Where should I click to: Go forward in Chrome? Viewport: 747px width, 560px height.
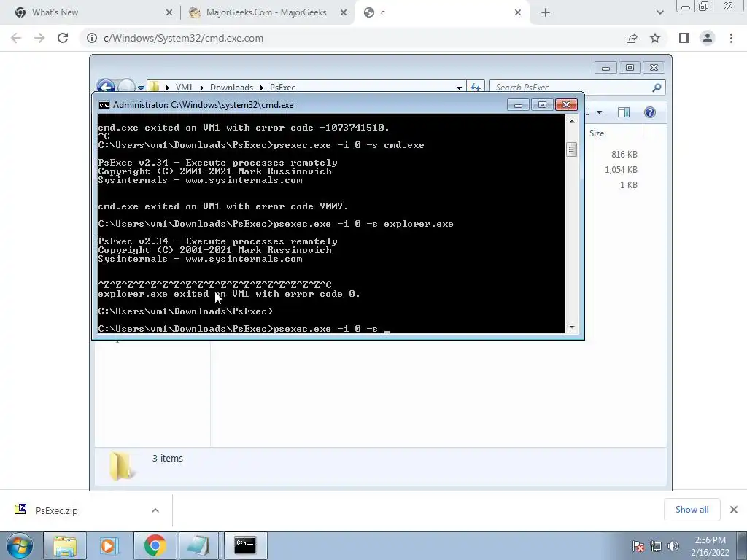click(x=39, y=38)
